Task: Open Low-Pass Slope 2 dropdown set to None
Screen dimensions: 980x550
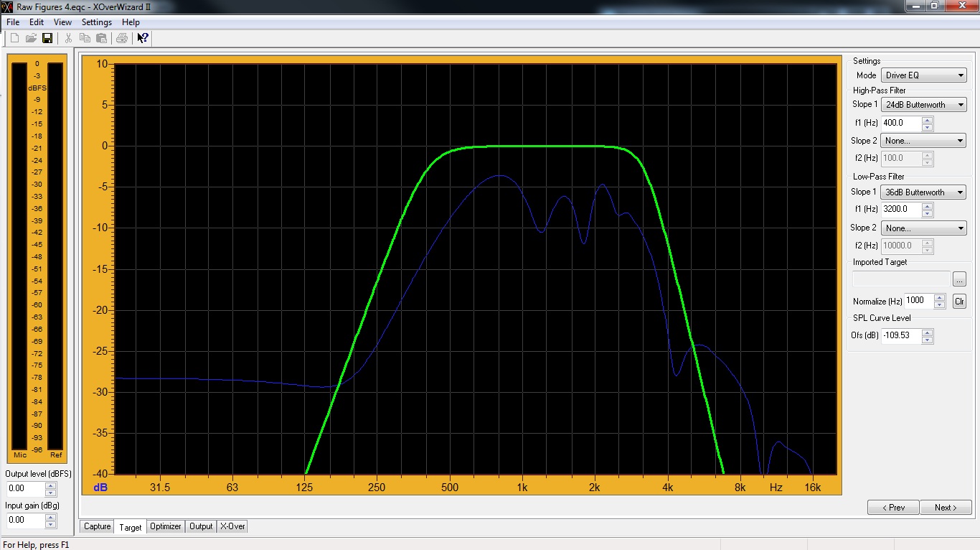Action: (x=924, y=228)
